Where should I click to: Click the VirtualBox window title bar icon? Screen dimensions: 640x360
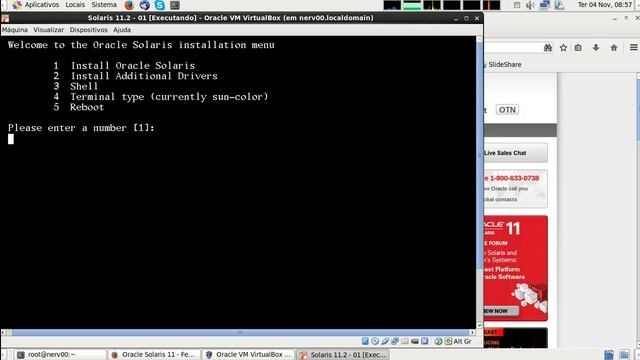(5, 18)
